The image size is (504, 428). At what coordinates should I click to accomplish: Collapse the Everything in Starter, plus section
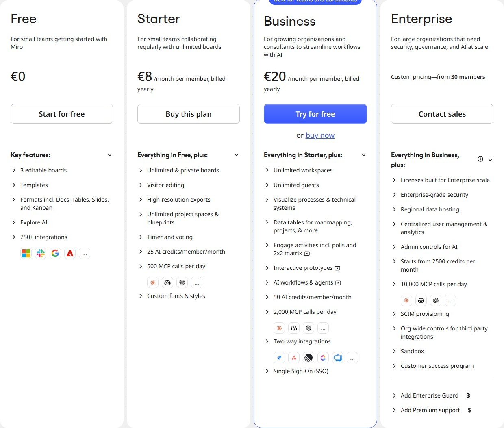click(x=364, y=155)
